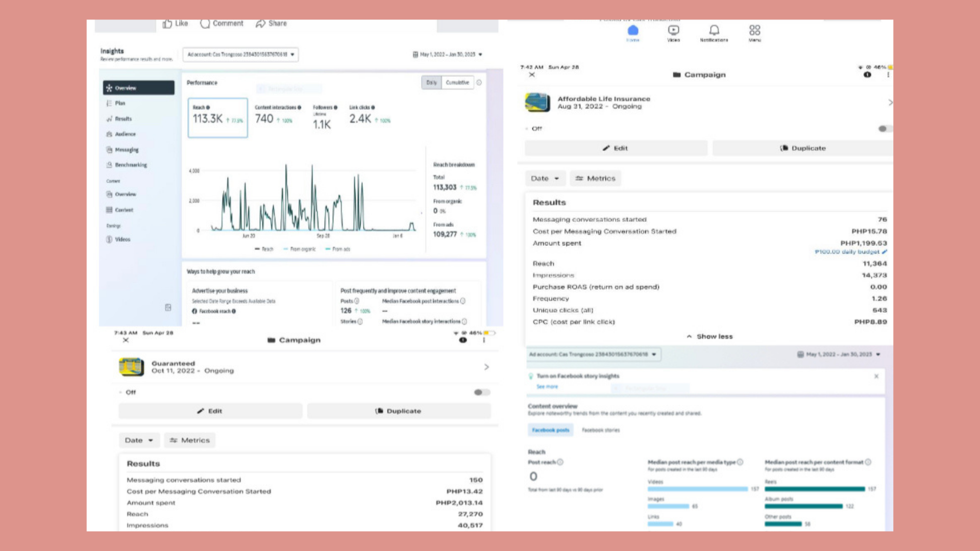Click more options icon on Affordable Life Insurance campaign
Screen dimensions: 980x551
pyautogui.click(x=888, y=75)
